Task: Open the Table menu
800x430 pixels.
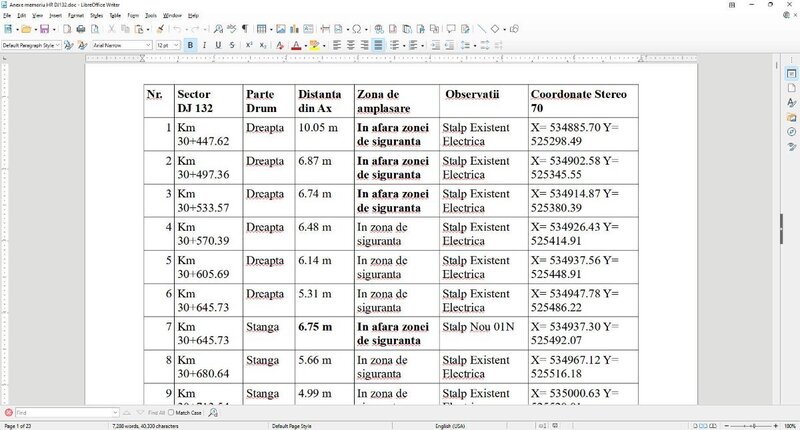Action: point(115,16)
